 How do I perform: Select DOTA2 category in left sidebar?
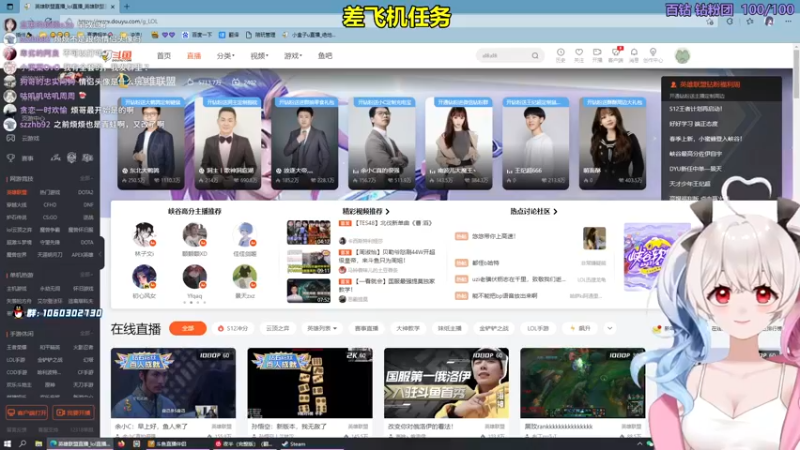tap(85, 192)
